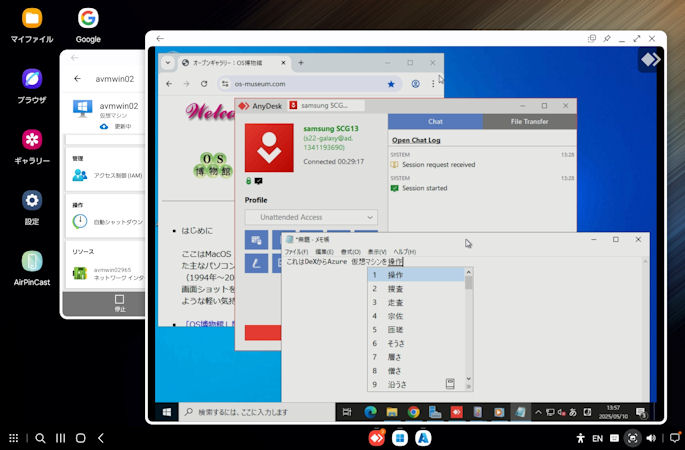Open the remote Windows Start menu
685x450 pixels.
(167, 412)
